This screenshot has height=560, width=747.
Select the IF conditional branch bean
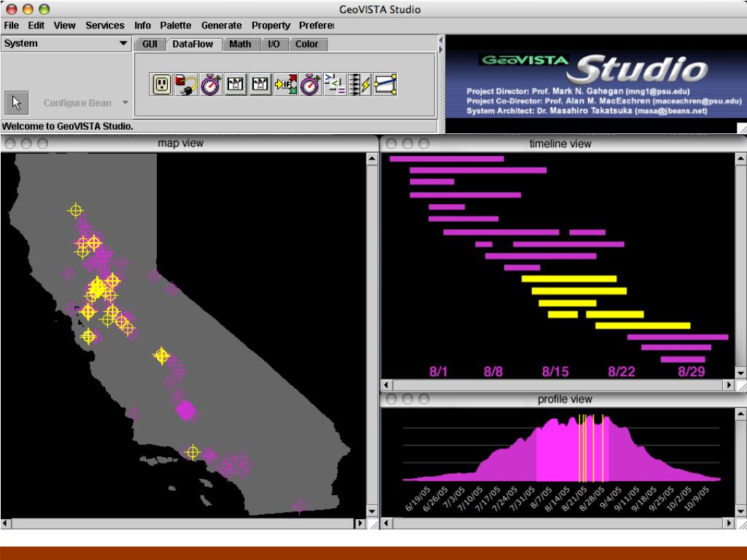[x=286, y=85]
